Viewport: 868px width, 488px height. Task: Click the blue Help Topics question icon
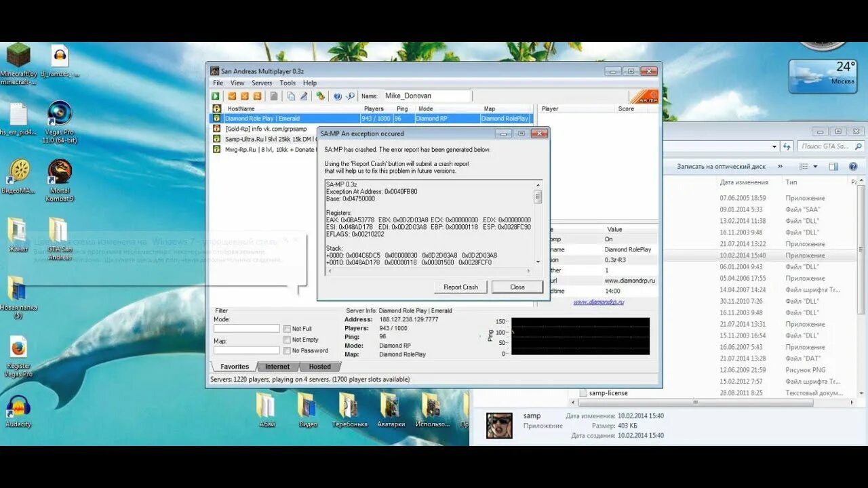(338, 96)
